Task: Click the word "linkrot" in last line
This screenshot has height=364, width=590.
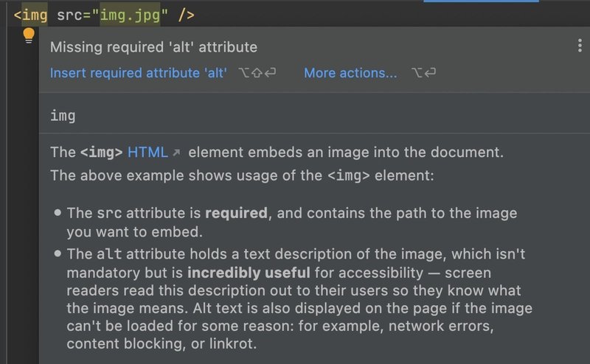Action: (230, 343)
